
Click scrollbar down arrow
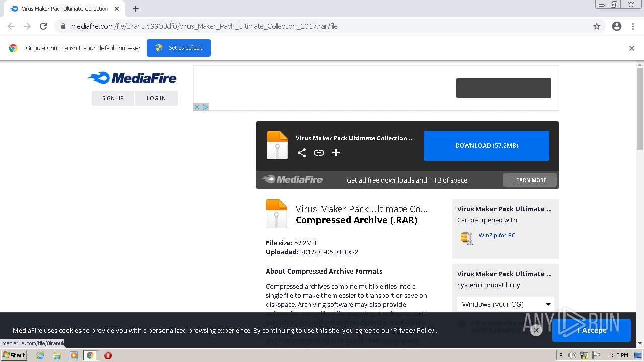pyautogui.click(x=640, y=344)
